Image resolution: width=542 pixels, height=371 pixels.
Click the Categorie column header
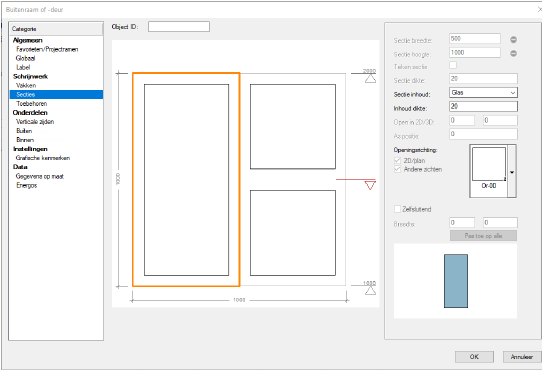click(56, 29)
